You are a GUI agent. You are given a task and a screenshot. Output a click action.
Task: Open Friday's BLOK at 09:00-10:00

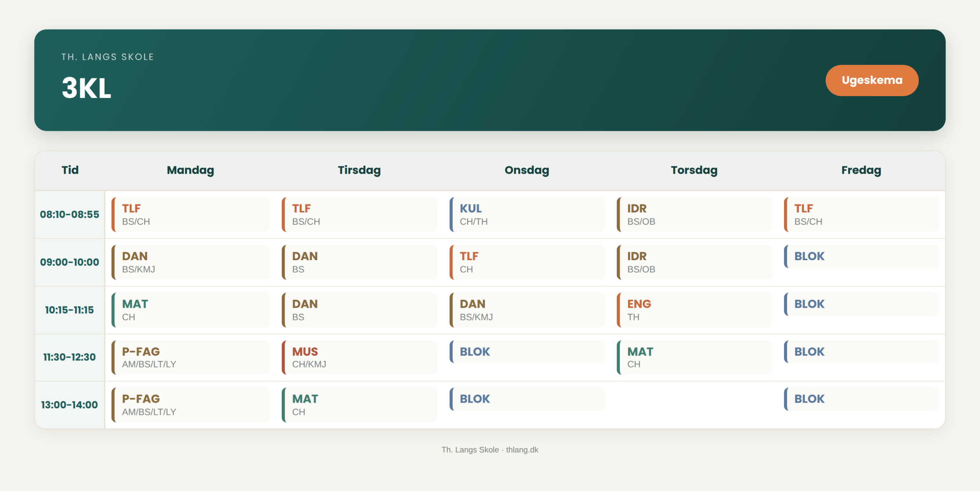point(861,256)
